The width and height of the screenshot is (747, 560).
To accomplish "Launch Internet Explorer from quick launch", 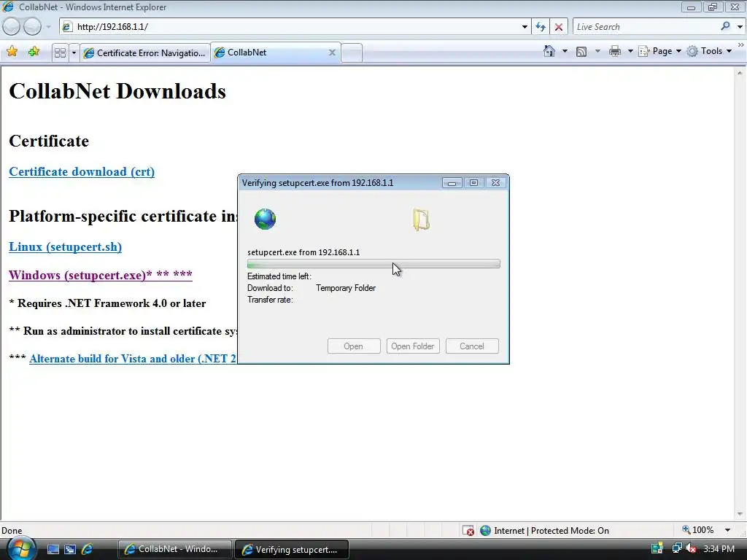I will pyautogui.click(x=88, y=550).
